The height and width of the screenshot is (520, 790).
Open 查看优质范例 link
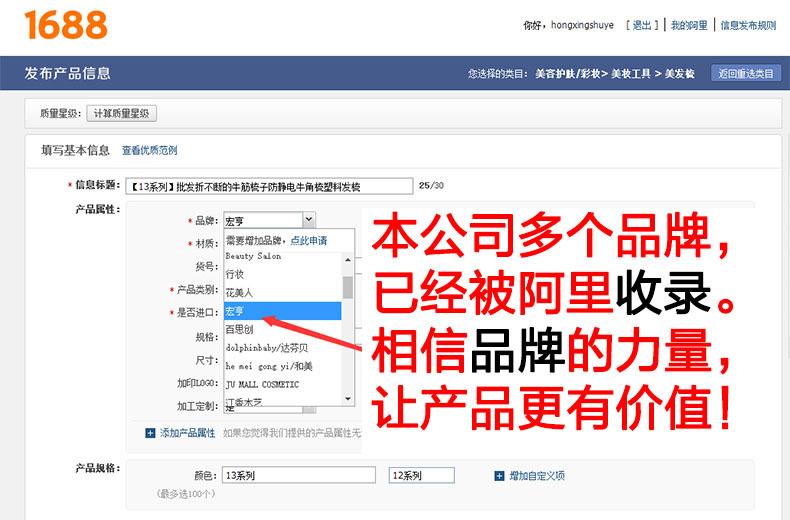pyautogui.click(x=150, y=150)
